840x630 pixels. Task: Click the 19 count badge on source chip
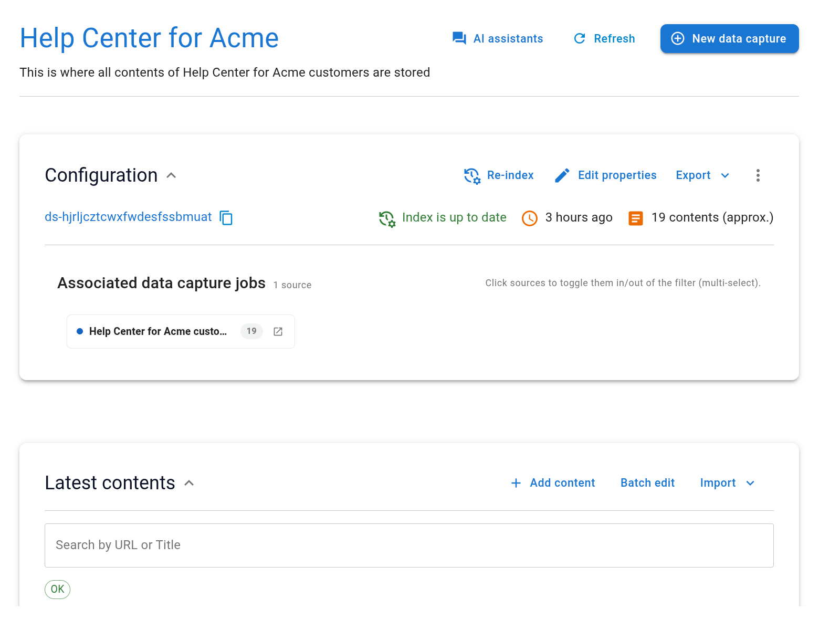tap(251, 331)
